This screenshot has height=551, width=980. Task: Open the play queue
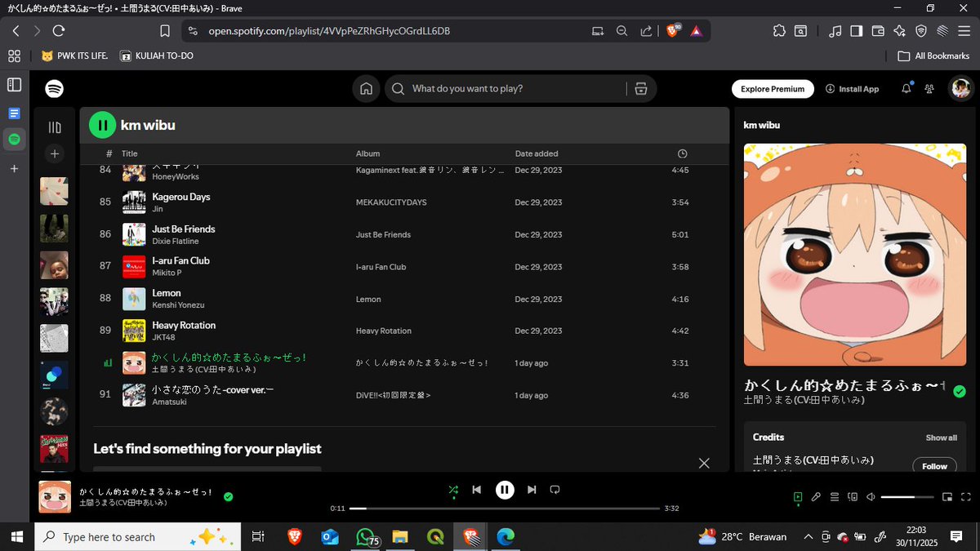pos(835,496)
